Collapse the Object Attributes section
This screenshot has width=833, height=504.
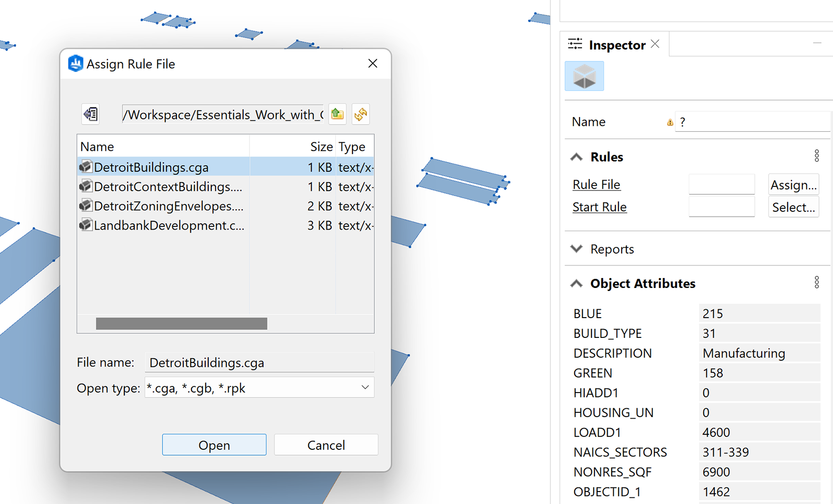[x=576, y=283]
